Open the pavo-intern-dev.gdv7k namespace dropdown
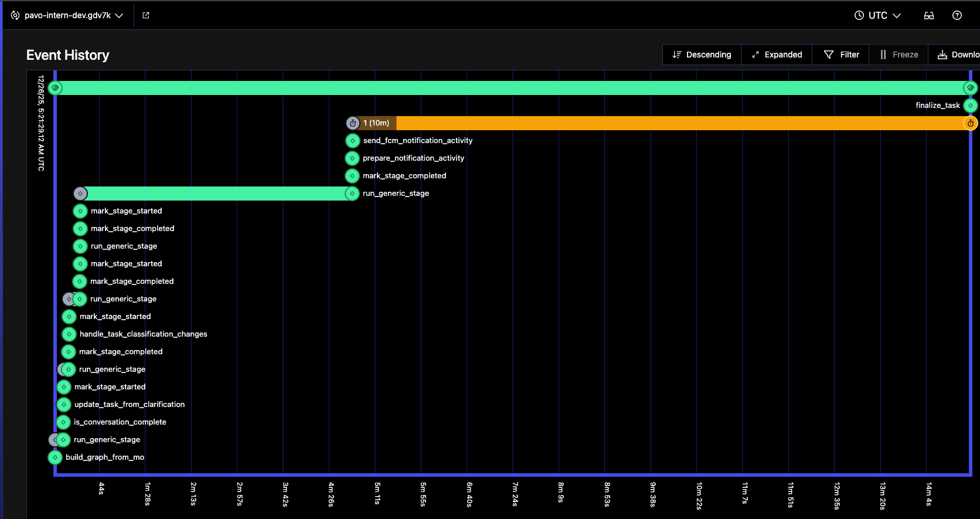The image size is (980, 519). point(67,15)
